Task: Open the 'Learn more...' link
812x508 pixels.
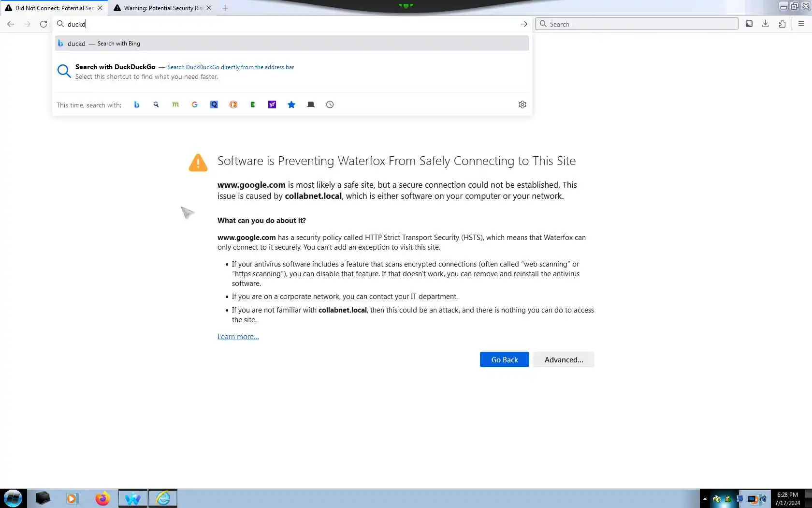Action: (x=238, y=337)
